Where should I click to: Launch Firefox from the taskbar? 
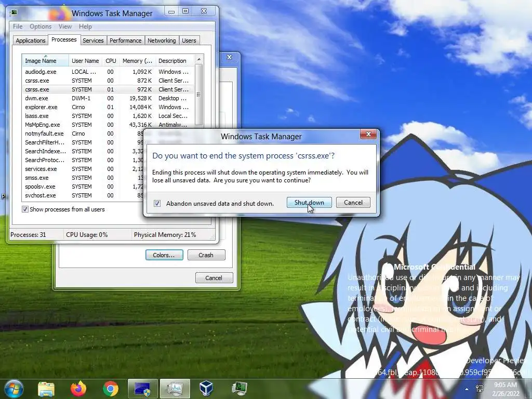78,389
